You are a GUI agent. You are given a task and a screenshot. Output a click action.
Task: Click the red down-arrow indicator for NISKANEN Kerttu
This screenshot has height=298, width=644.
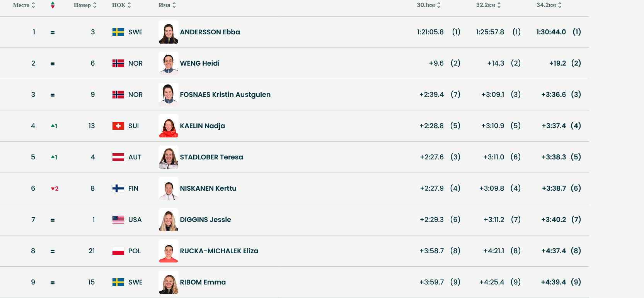click(54, 188)
